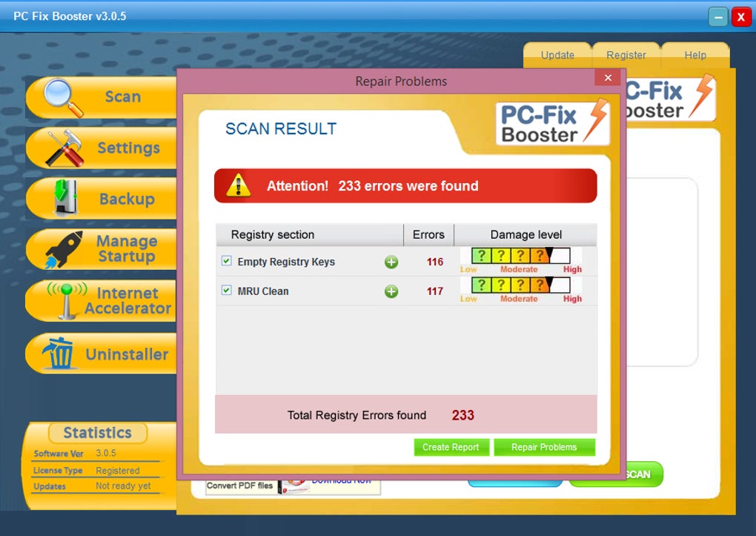Open the Scan section in the sidebar
756x536 pixels.
click(102, 97)
